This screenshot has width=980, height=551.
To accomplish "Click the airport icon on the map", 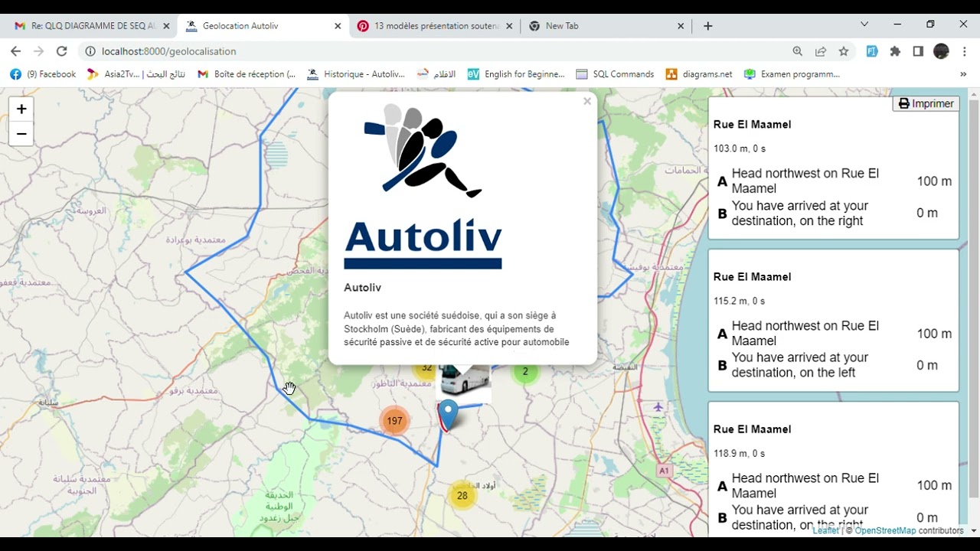I will tap(658, 406).
